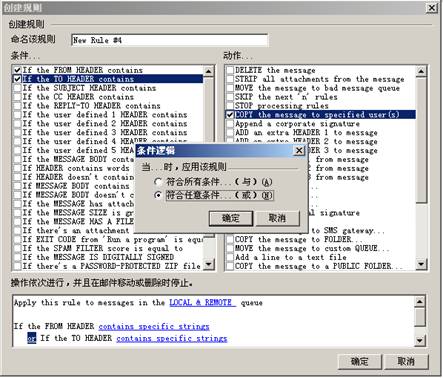The width and height of the screenshot is (443, 378).
Task: Click rule description scroll-up arrow
Action: (x=419, y=302)
